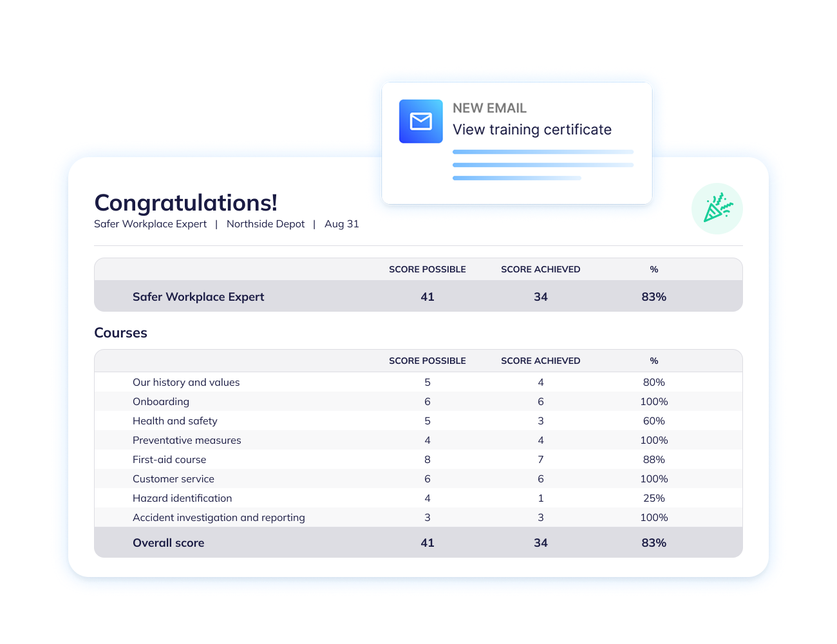The width and height of the screenshot is (837, 644).
Task: Click the Congratulations! heading
Action: pyautogui.click(x=186, y=203)
